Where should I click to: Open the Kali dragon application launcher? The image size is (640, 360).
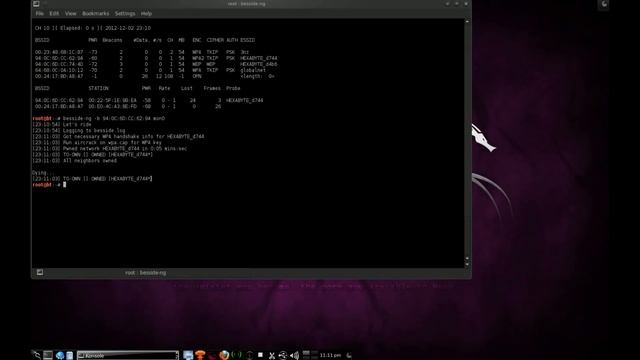37,355
